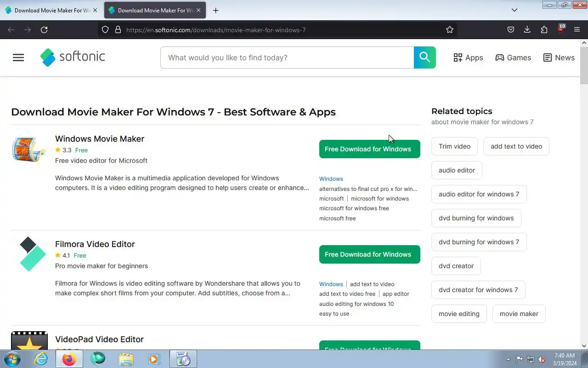
Task: Open the Games section
Action: click(513, 57)
